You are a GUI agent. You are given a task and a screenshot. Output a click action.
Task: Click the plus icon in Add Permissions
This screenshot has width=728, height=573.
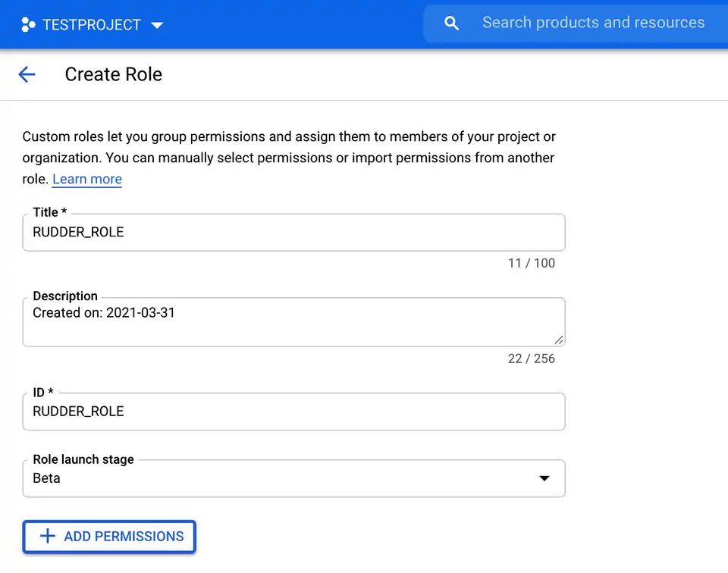tap(48, 536)
